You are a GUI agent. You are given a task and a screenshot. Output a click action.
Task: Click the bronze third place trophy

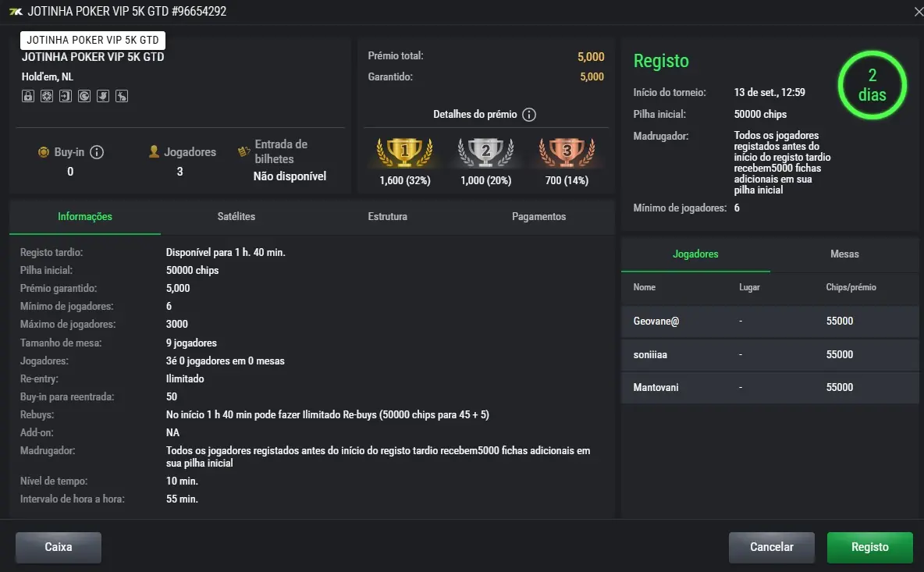point(567,152)
